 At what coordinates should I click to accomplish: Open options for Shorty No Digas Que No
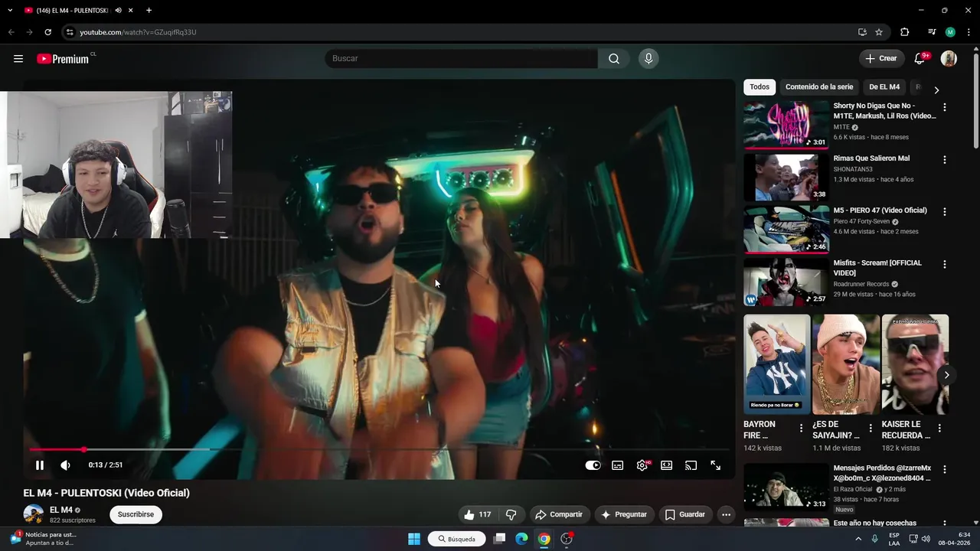(x=944, y=108)
